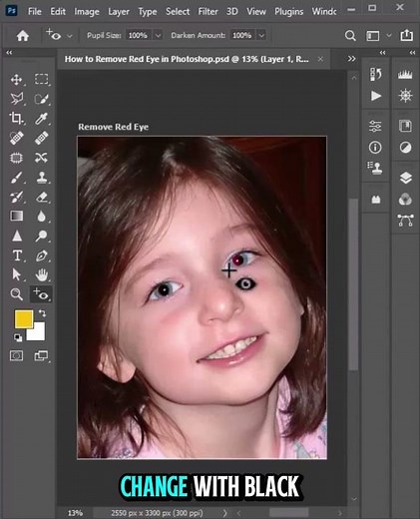Viewport: 420px width, 519px height.
Task: Open the Layers panel icon
Action: tap(405, 178)
